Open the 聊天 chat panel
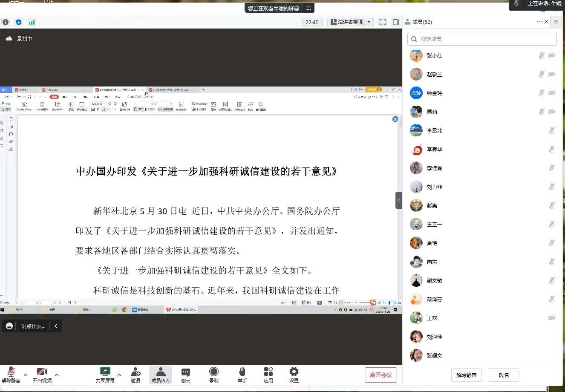The height and width of the screenshot is (392, 565). pyautogui.click(x=186, y=375)
